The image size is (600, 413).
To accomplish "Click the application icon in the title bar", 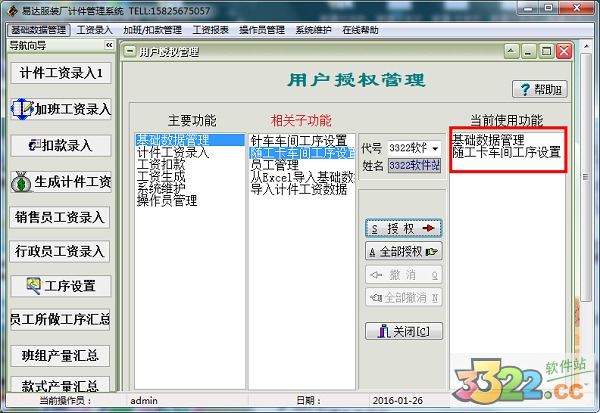I will 12,11.
